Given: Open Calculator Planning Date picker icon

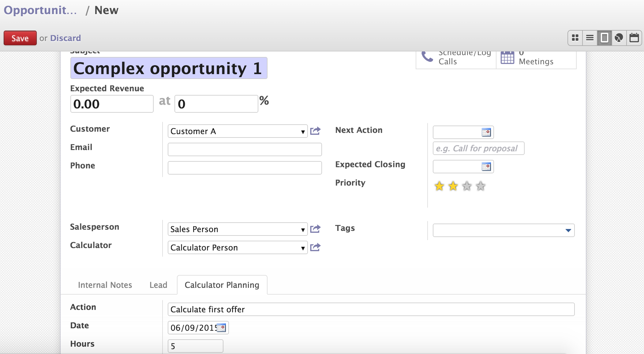Looking at the screenshot, I should [x=221, y=328].
